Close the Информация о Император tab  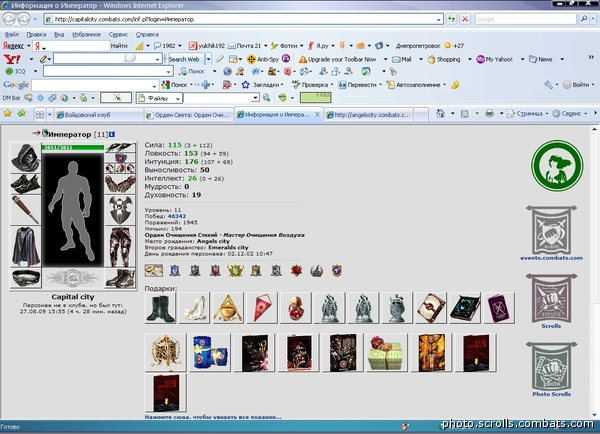pyautogui.click(x=317, y=114)
